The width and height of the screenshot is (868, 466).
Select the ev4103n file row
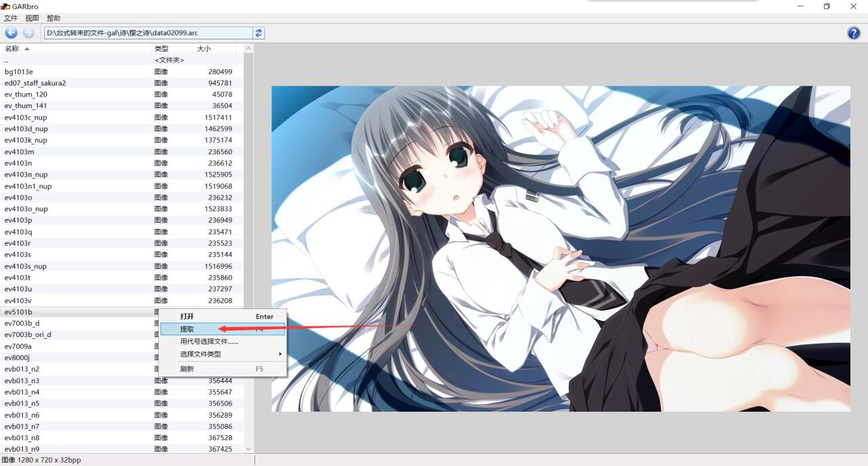coord(121,163)
